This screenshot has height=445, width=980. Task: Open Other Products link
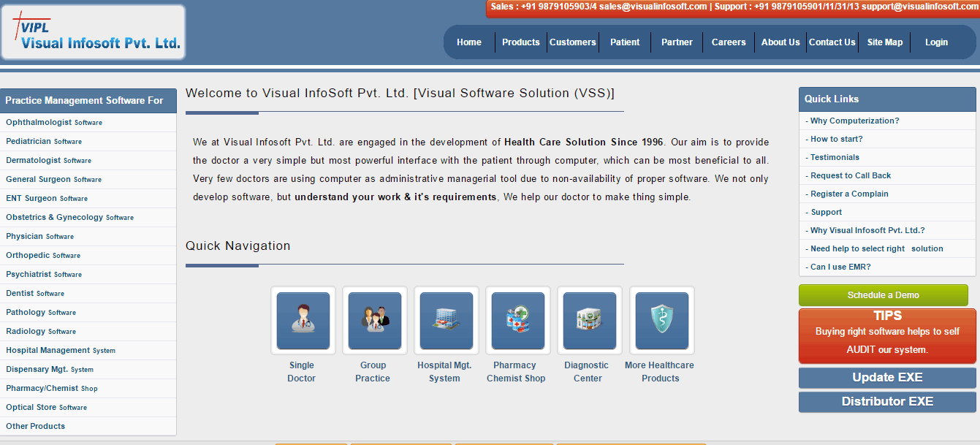[36, 427]
